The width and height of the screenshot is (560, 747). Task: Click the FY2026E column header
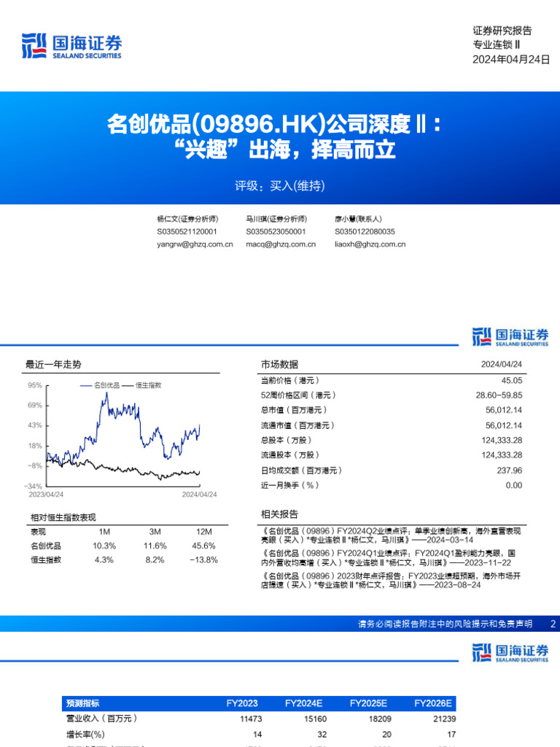pyautogui.click(x=433, y=704)
